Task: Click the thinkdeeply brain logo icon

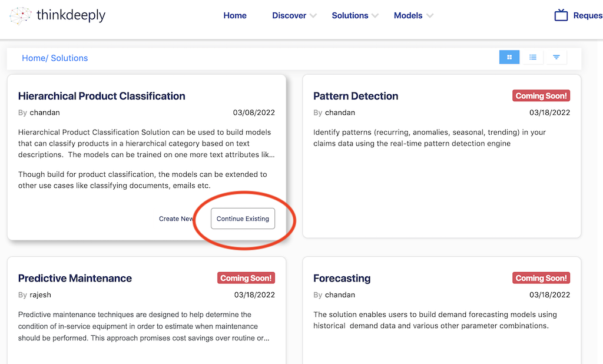Action: tap(21, 15)
